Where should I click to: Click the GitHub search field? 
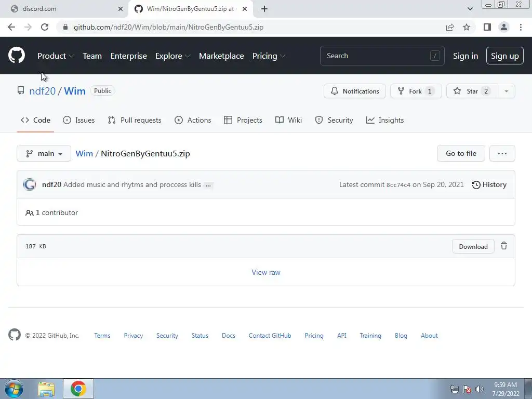382,56
